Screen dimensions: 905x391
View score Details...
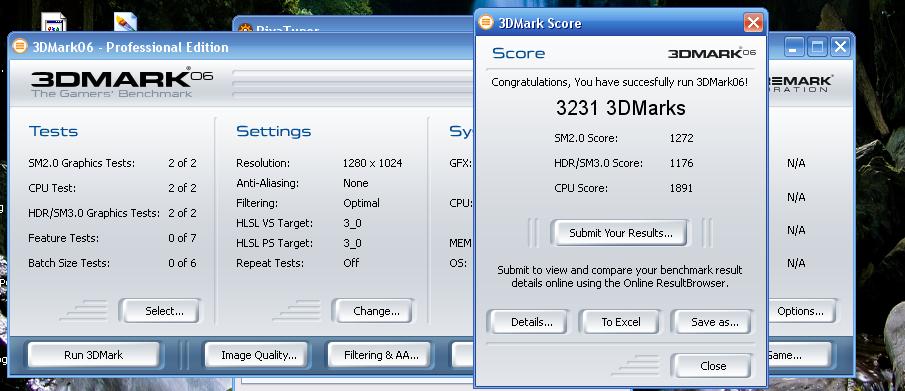[x=528, y=322]
